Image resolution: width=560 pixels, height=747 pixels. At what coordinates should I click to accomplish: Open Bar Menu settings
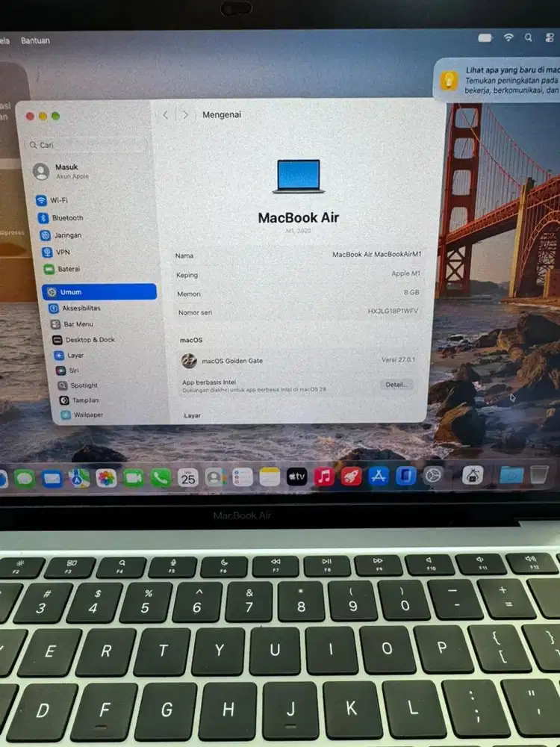pos(72,324)
